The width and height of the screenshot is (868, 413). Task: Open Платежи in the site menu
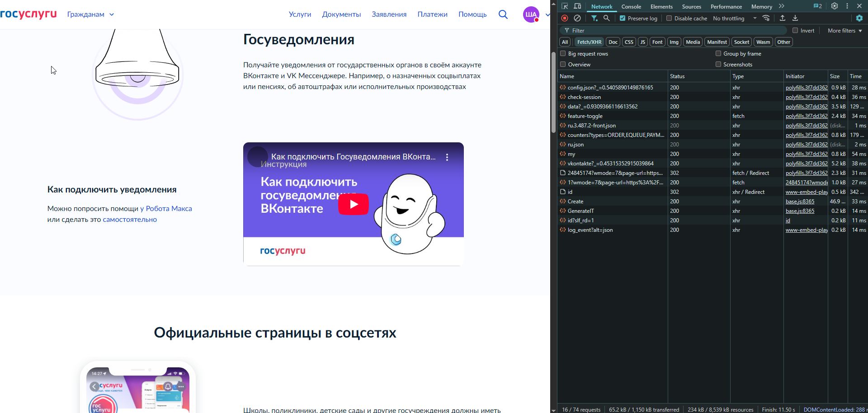[432, 14]
